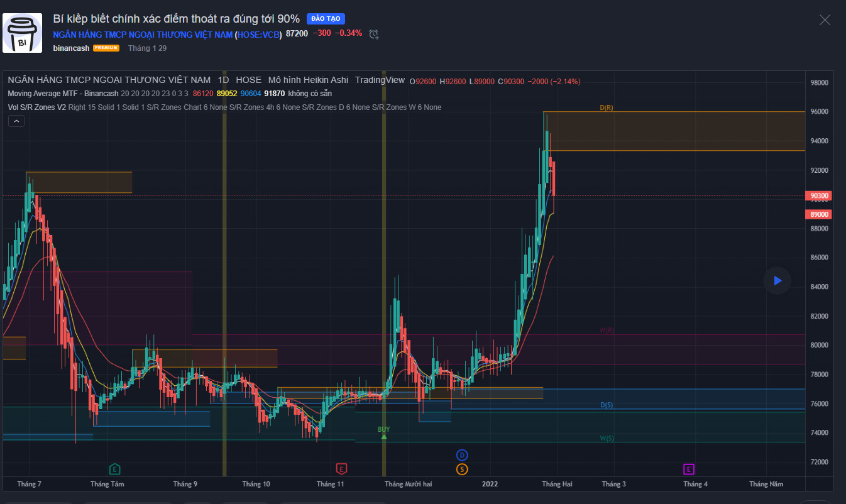This screenshot has height=504, width=846.
Task: Click the alarm clock alert icon next to the price change
Action: click(x=374, y=34)
